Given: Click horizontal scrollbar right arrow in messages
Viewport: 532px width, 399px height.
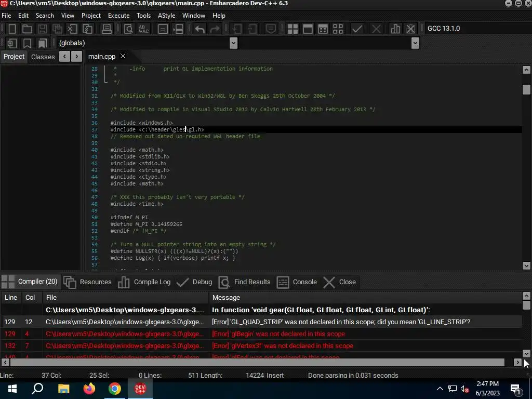Looking at the screenshot, I should [517, 362].
